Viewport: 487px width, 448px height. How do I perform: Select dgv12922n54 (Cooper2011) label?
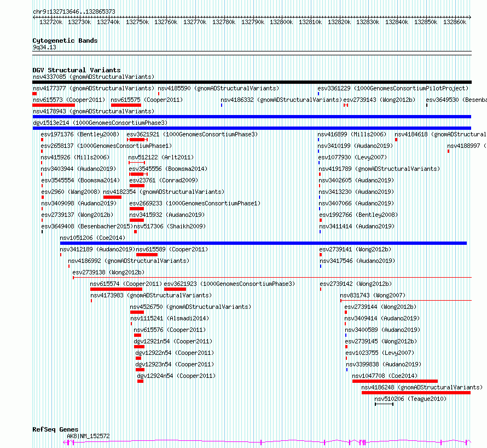pyautogui.click(x=175, y=353)
